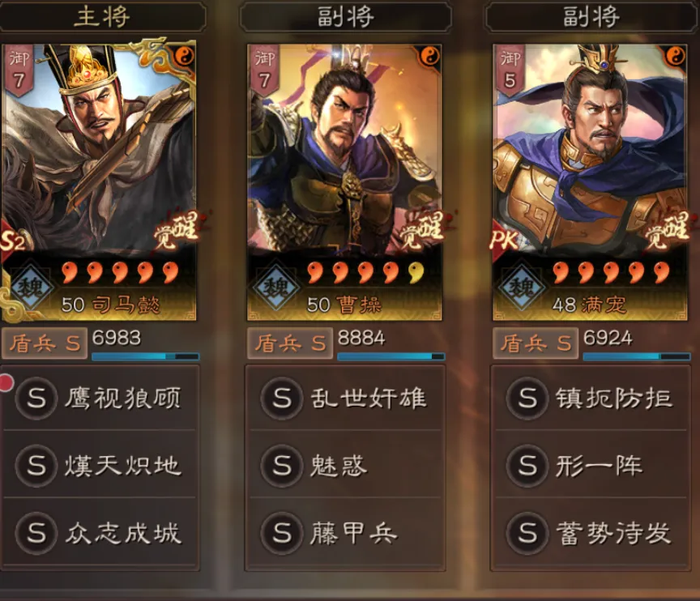Select the 乱世奸雄 skill slot

click(345, 398)
